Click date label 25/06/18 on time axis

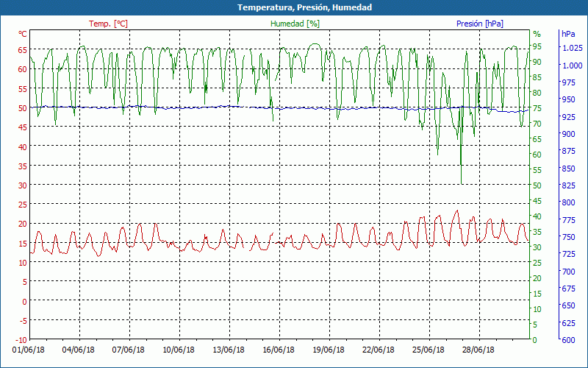pyautogui.click(x=429, y=350)
